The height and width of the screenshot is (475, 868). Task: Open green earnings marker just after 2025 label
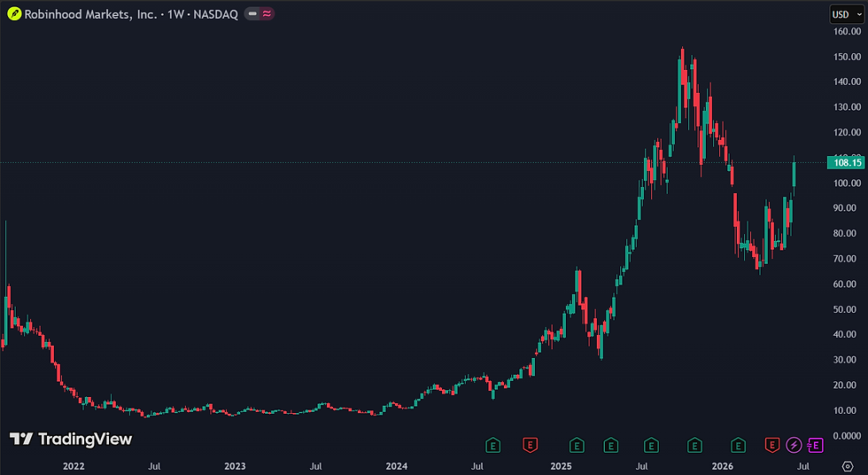(x=577, y=445)
